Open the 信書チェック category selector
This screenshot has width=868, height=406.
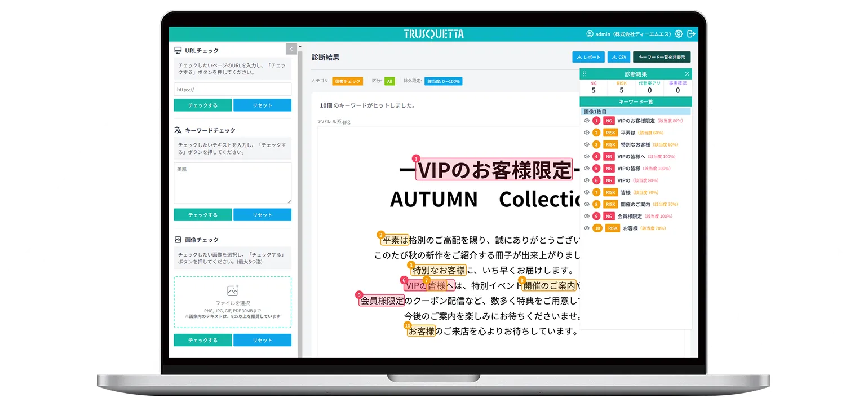point(347,81)
